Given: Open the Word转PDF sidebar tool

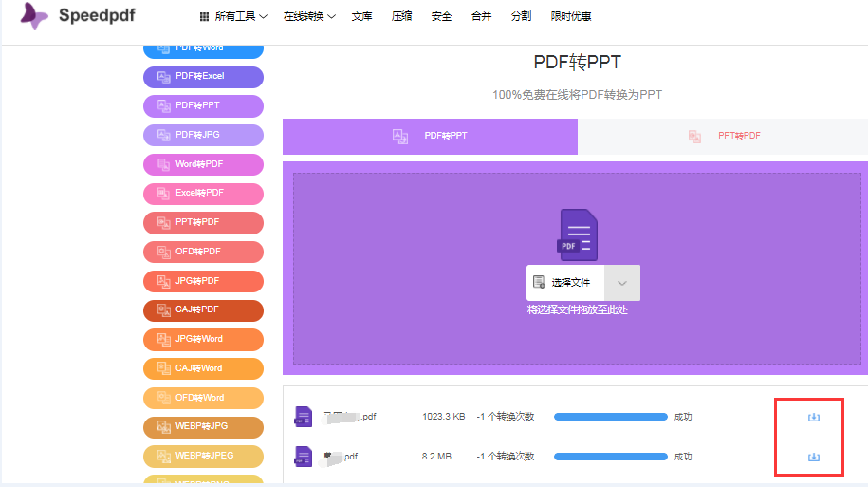Looking at the screenshot, I should 203,164.
